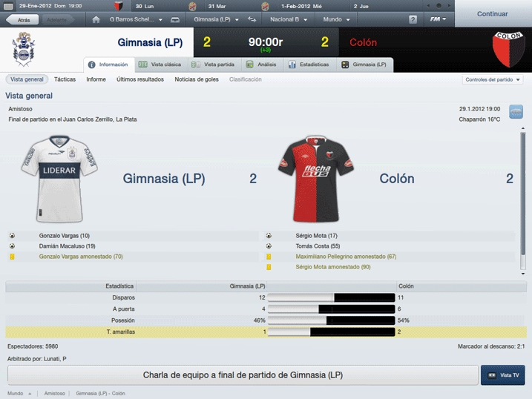Click the match overview vertical scrollbar
The height and width of the screenshot is (399, 532).
(523, 201)
